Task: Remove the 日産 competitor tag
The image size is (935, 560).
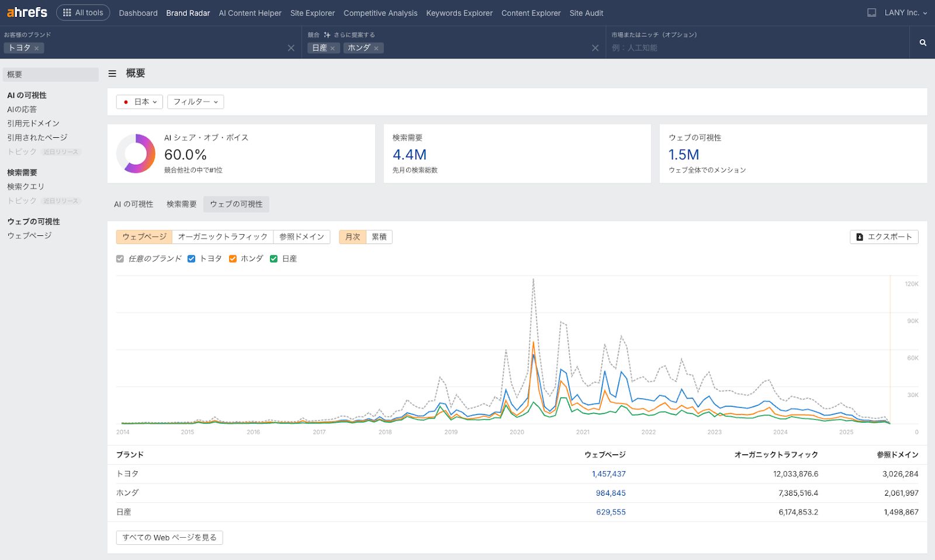Action: (333, 48)
